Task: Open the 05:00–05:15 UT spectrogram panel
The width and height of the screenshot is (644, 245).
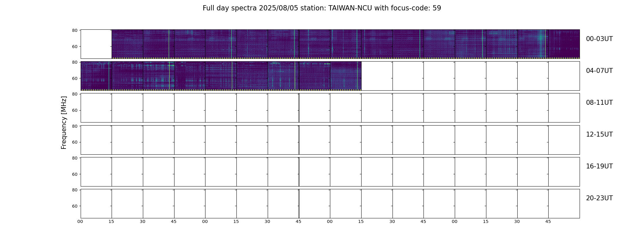Action: pos(221,76)
